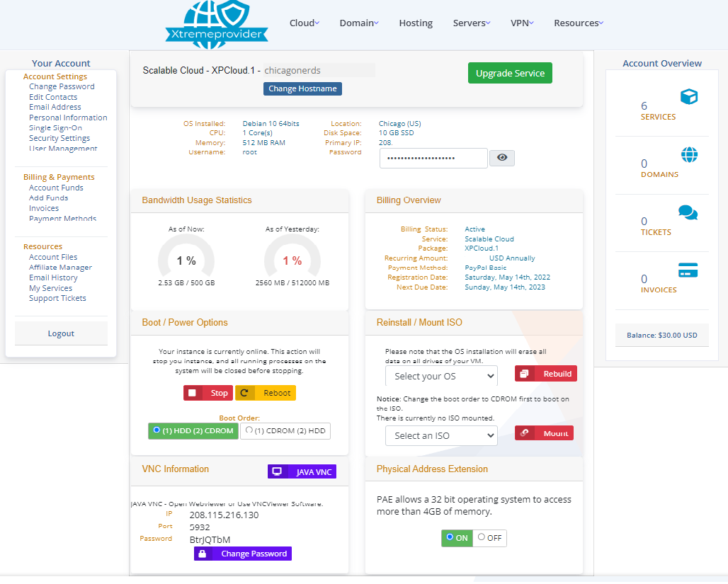
Task: Click the root password input field
Action: pyautogui.click(x=433, y=159)
